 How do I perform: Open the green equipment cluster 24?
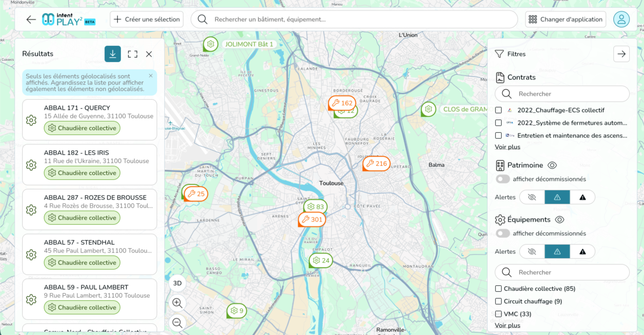click(x=321, y=260)
